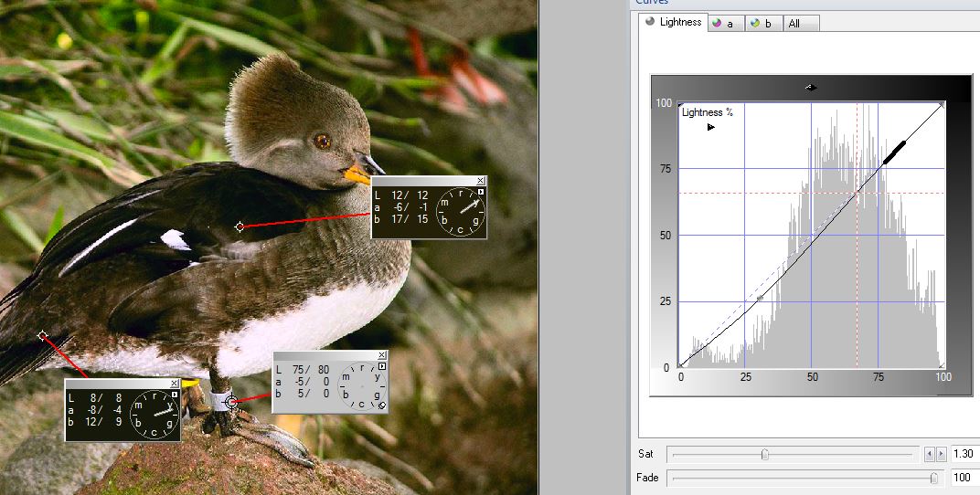980x495 pixels.
Task: Click the a -6/ -1 value row
Action: (401, 207)
